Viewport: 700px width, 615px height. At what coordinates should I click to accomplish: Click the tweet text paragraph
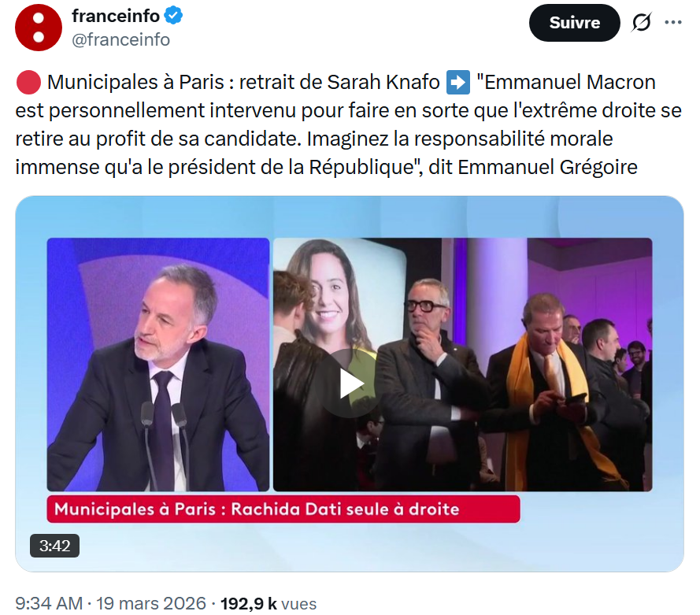(346, 124)
